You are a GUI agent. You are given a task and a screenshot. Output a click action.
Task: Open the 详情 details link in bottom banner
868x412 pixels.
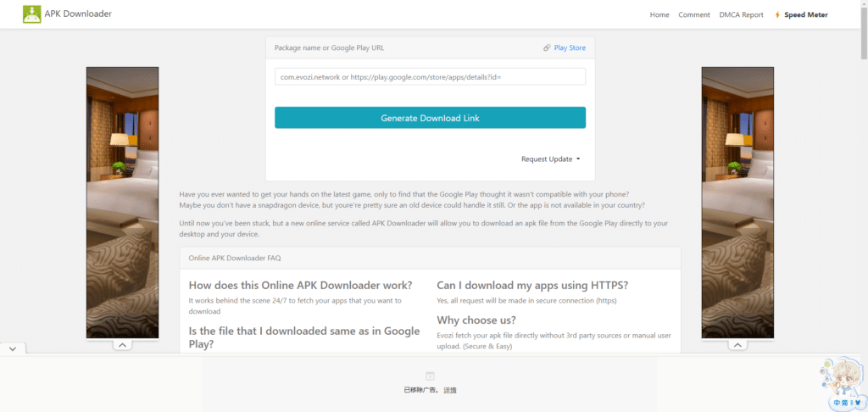click(x=450, y=390)
